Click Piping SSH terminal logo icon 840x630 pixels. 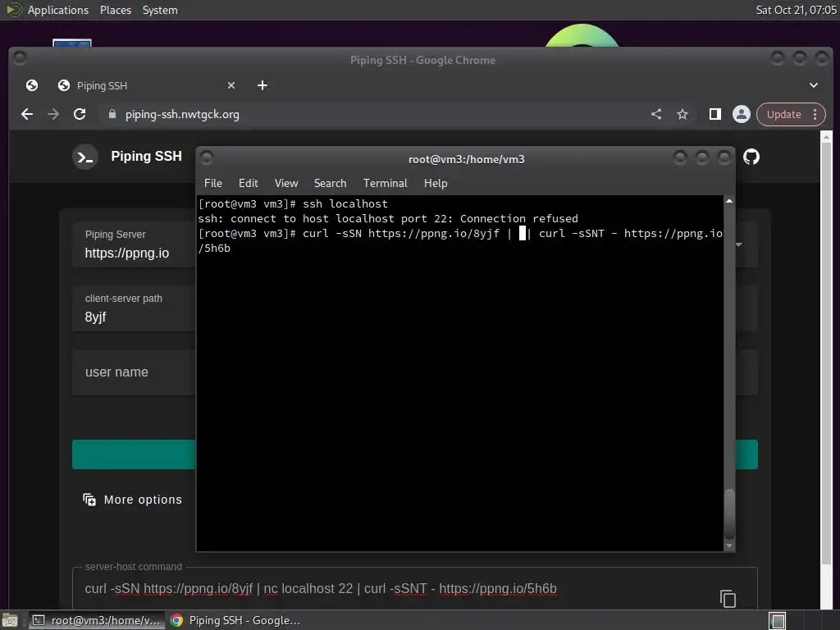[x=85, y=157]
